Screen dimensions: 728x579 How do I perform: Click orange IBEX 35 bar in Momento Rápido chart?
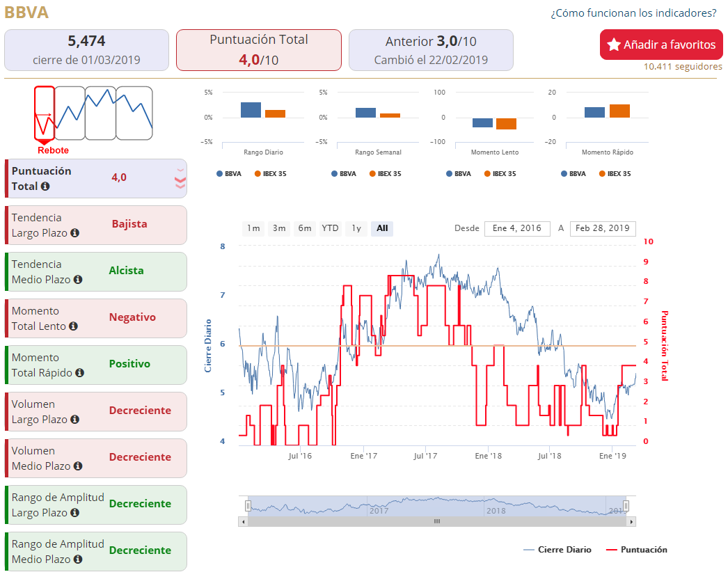(x=619, y=111)
